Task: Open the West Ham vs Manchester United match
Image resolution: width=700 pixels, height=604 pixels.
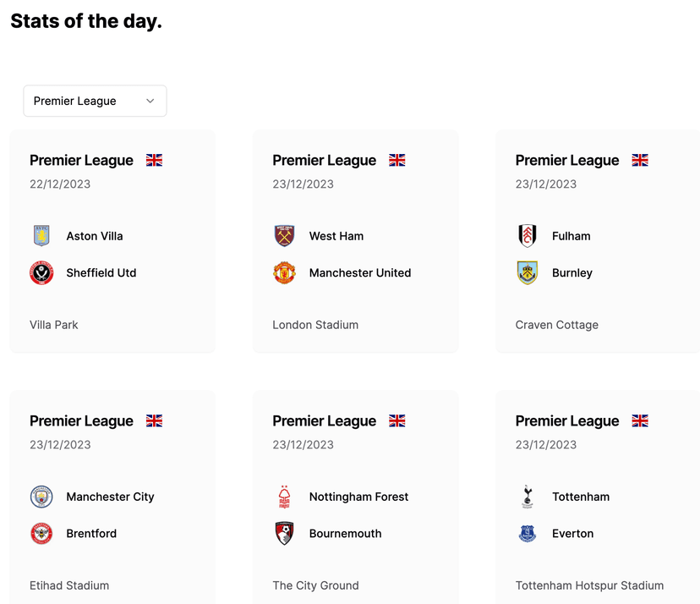Action: (x=355, y=241)
